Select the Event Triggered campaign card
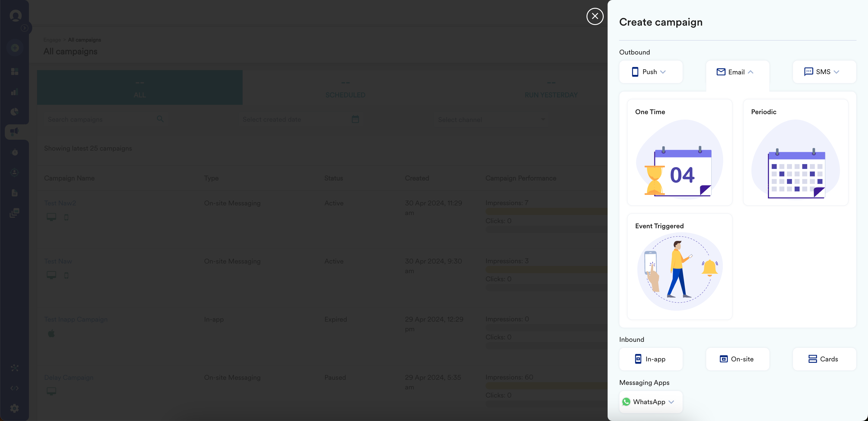The height and width of the screenshot is (421, 868). click(679, 267)
